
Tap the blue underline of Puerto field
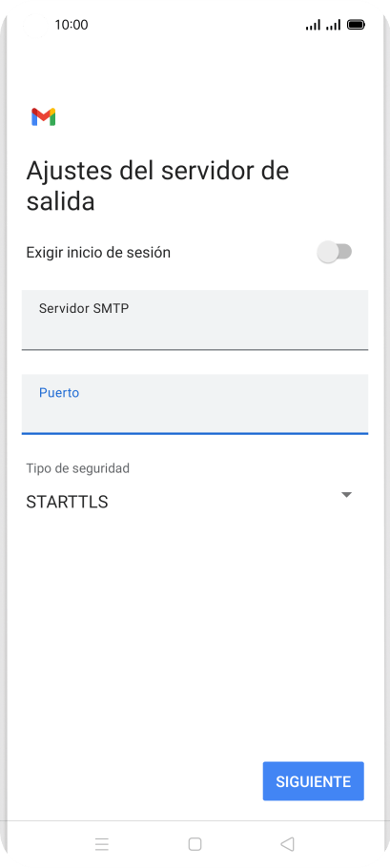[x=195, y=433]
